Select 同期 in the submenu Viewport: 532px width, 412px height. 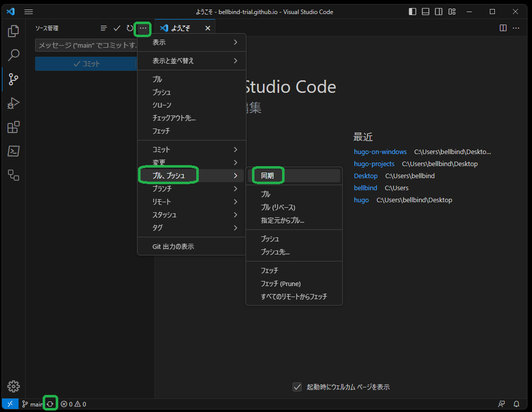pyautogui.click(x=294, y=176)
